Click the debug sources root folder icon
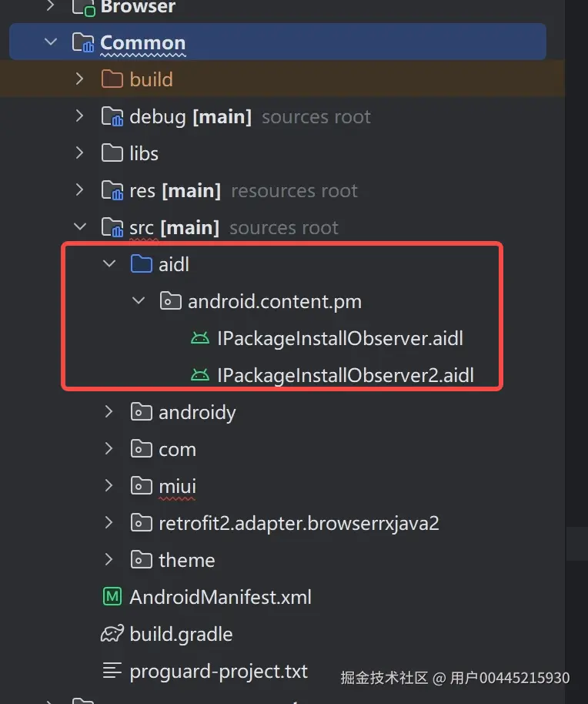Viewport: 588px width, 704px height. click(112, 117)
